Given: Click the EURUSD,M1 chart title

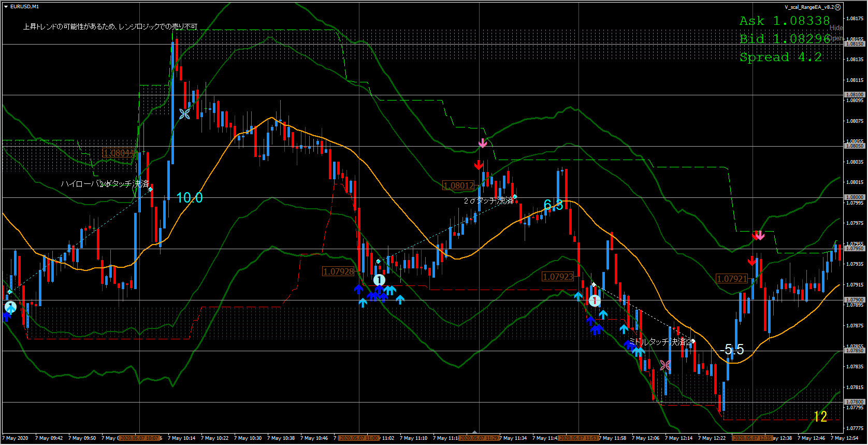Looking at the screenshot, I should tap(24, 7).
